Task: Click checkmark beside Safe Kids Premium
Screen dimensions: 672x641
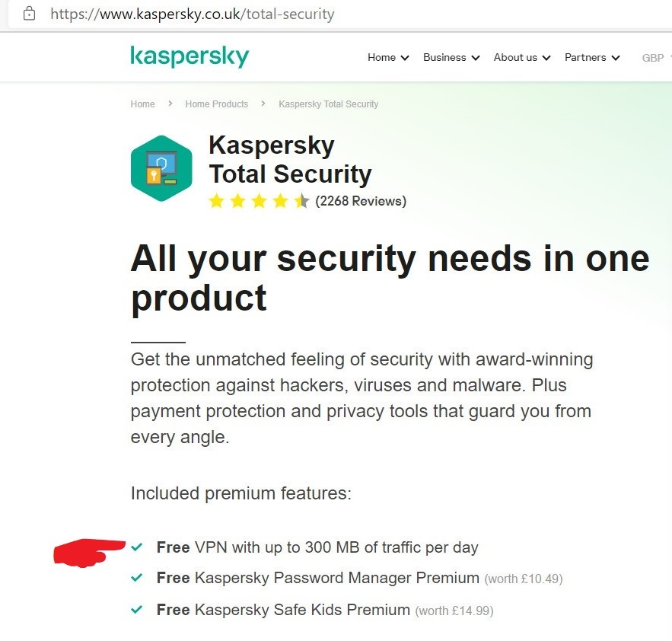Action: click(x=137, y=610)
